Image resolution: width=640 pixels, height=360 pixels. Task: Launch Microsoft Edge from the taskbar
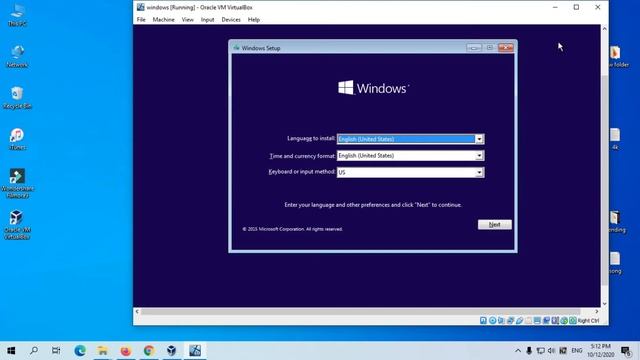coord(80,351)
